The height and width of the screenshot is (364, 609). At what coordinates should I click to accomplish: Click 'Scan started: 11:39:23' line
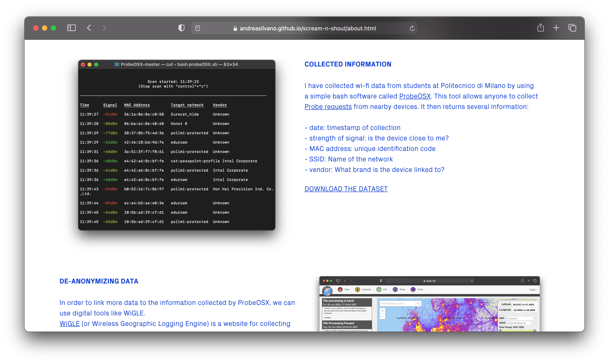173,82
